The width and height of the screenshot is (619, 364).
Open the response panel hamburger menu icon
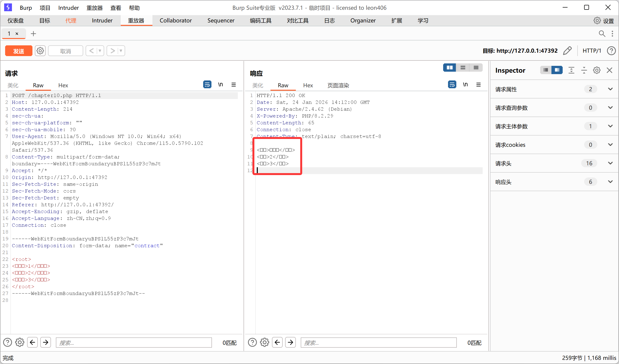pyautogui.click(x=479, y=85)
